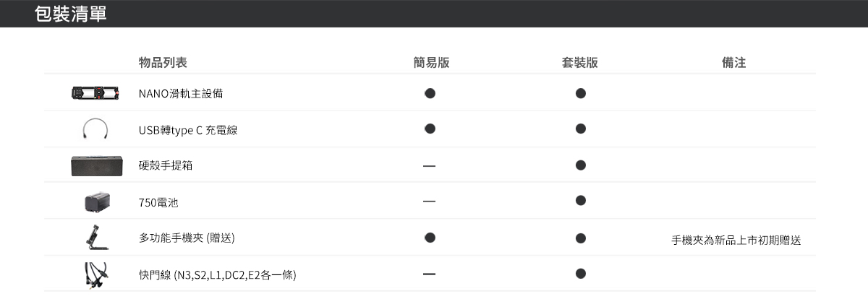
Task: Select the 套裝版 column header
Action: [580, 63]
